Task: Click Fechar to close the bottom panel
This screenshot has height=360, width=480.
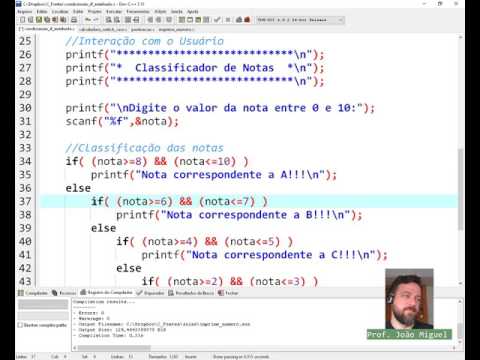Action: coord(228,293)
